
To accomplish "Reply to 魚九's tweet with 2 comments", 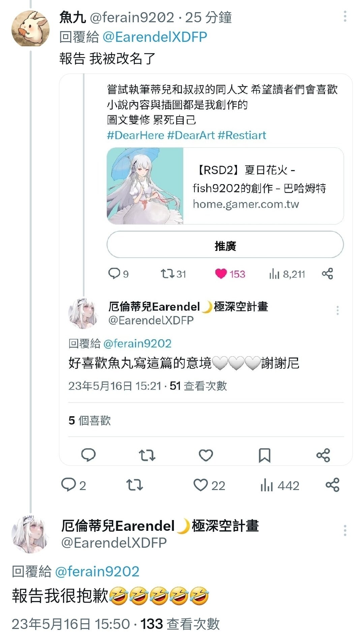I will (73, 485).
